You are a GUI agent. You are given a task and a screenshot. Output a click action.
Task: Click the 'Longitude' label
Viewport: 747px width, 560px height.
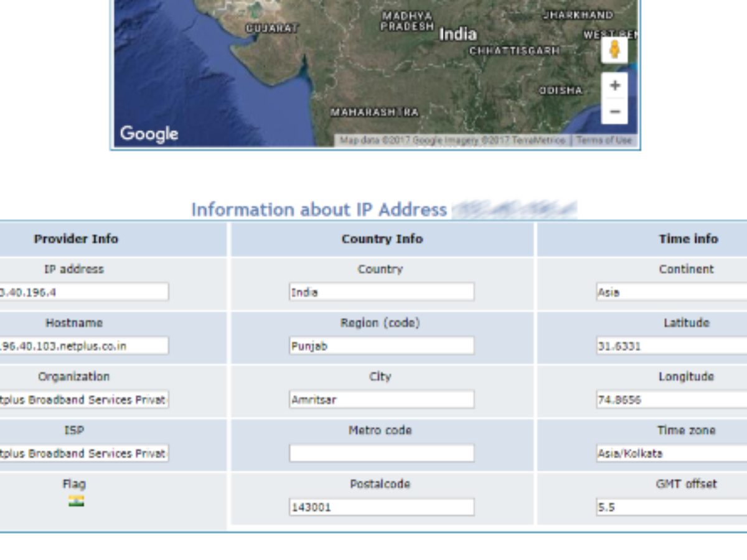pyautogui.click(x=687, y=376)
